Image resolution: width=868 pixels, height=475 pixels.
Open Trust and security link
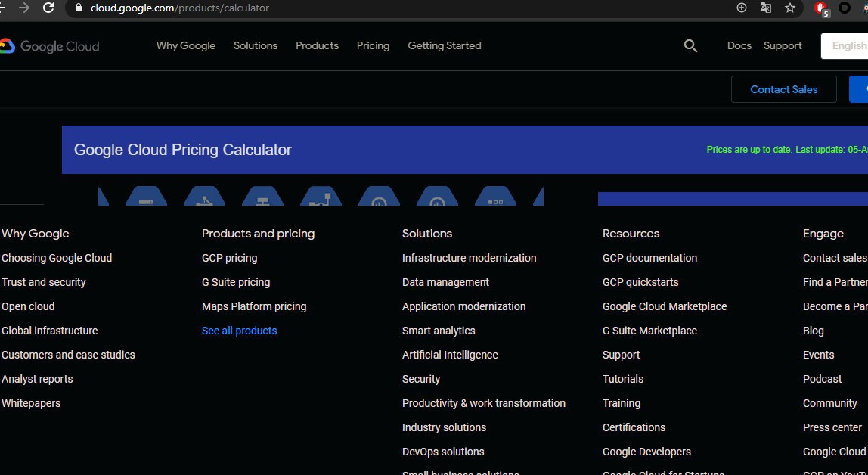tap(44, 282)
